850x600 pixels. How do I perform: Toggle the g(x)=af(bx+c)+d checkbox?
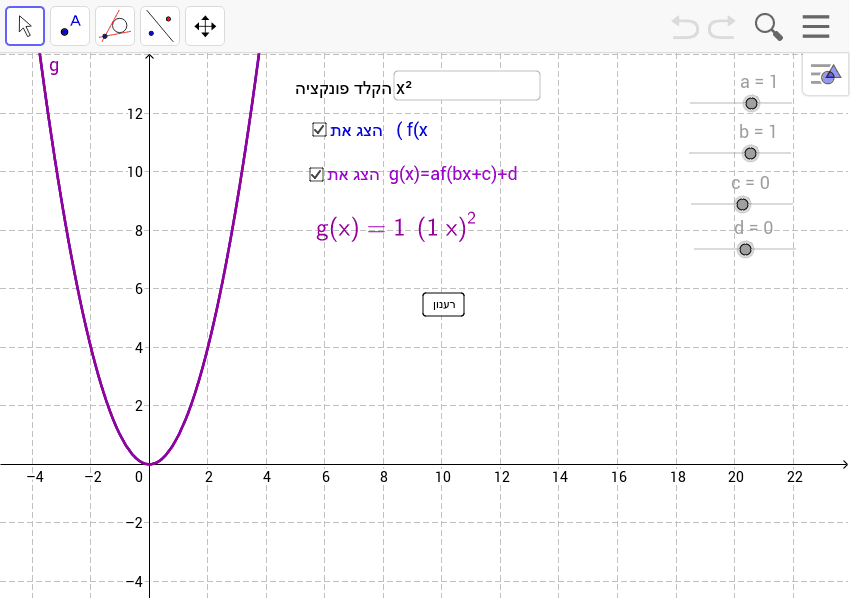(316, 175)
